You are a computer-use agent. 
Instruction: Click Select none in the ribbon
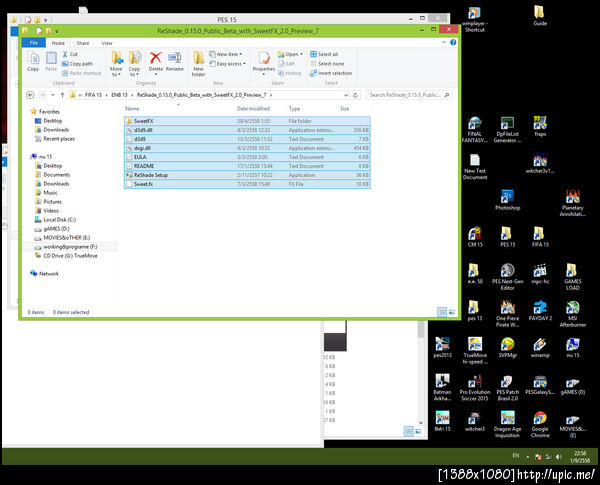pos(327,64)
